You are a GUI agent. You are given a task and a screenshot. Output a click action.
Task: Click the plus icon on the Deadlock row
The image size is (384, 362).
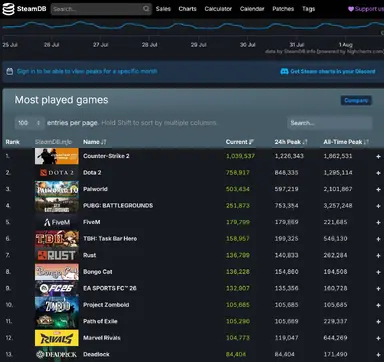tap(378, 355)
